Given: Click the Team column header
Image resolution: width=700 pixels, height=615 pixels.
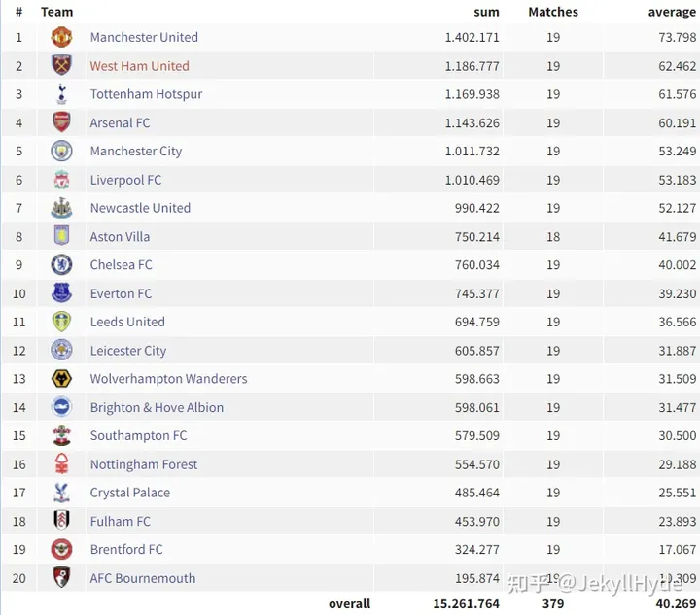Looking at the screenshot, I should [x=57, y=12].
